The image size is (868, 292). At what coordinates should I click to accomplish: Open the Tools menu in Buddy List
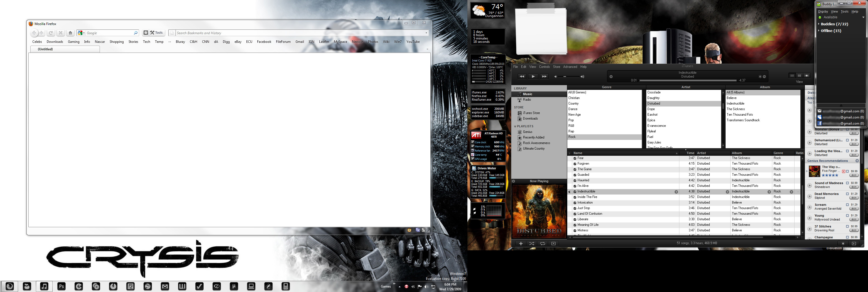pos(844,11)
